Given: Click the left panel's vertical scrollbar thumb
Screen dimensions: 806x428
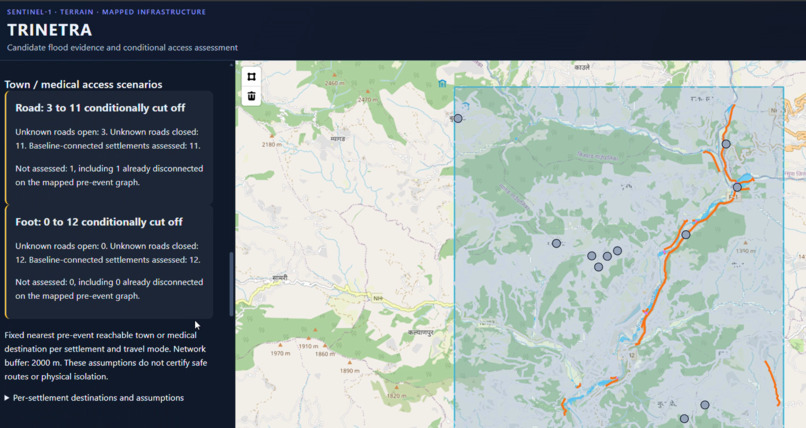Looking at the screenshot, I should (231, 284).
